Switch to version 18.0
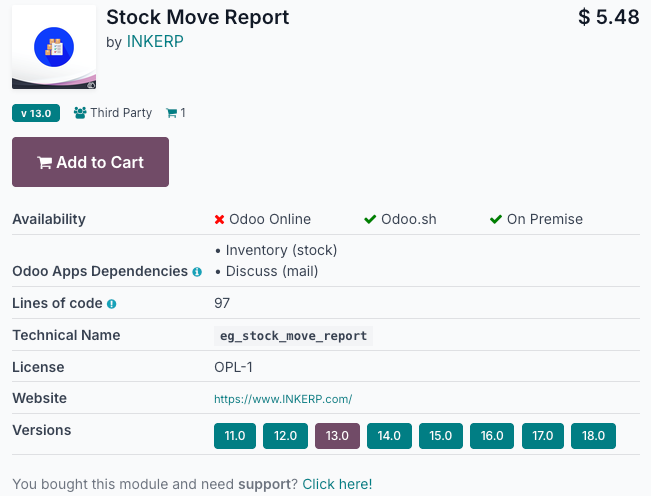This screenshot has width=651, height=496. [x=593, y=436]
